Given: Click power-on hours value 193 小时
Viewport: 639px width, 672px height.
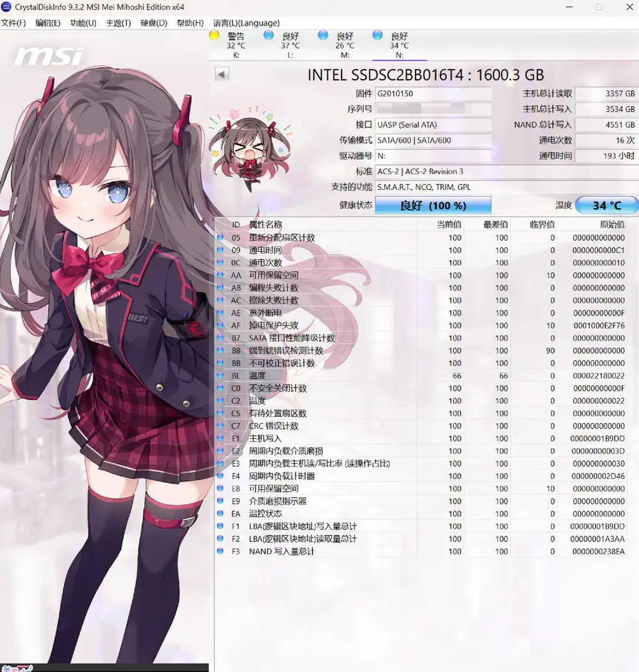Looking at the screenshot, I should (x=607, y=156).
